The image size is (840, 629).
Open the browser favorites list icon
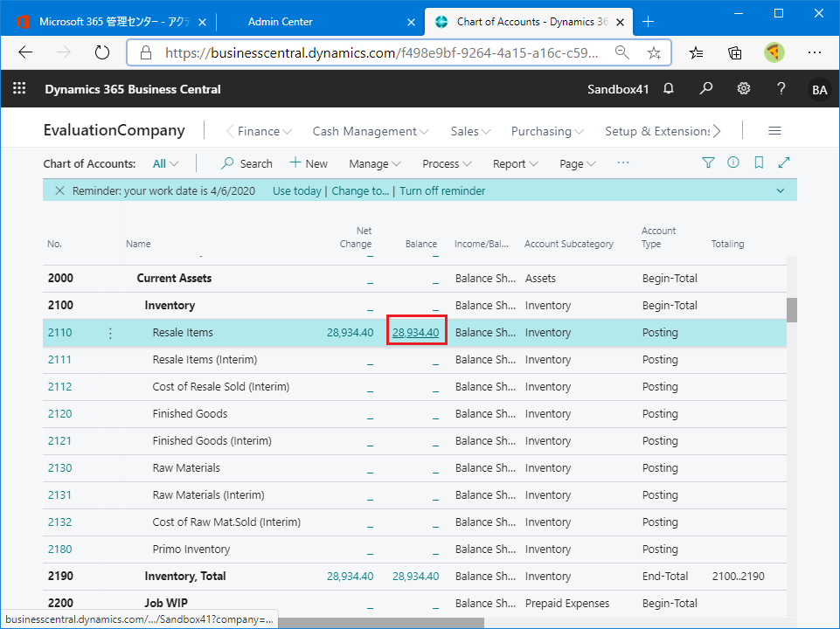(696, 52)
